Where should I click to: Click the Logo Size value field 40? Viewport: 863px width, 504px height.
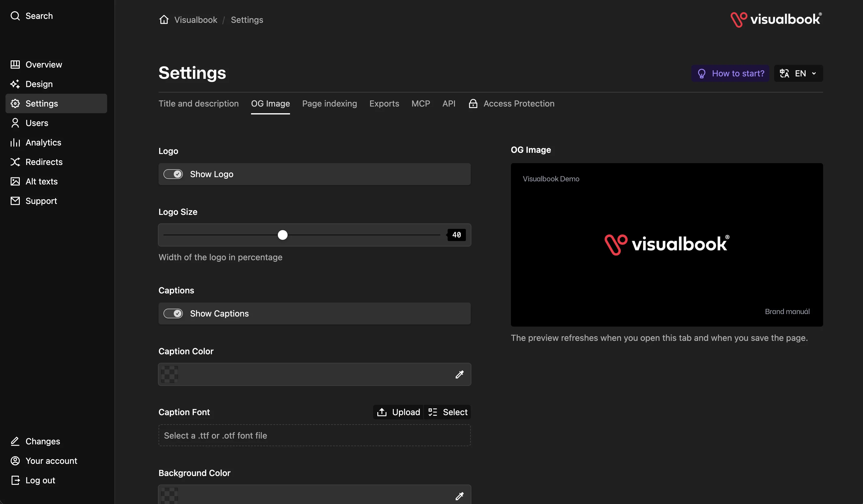pos(456,235)
